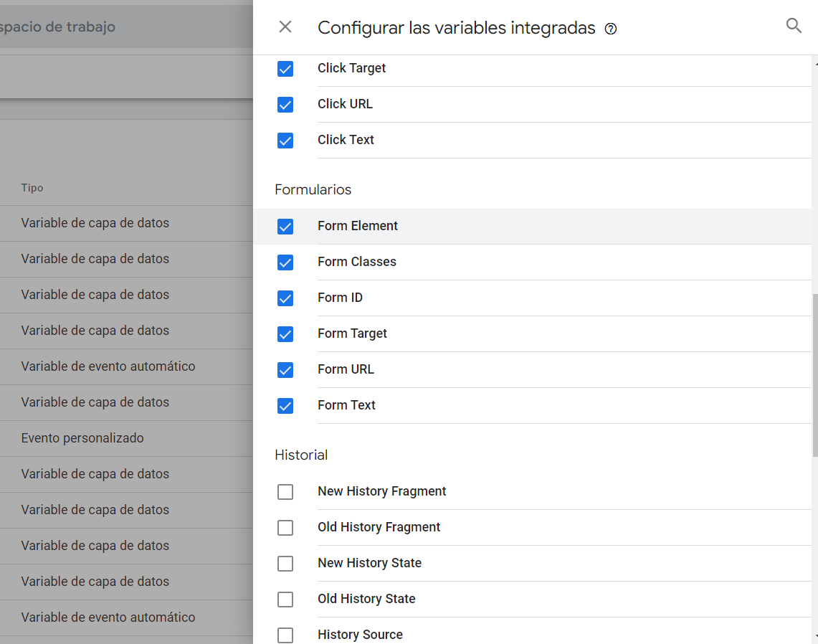Image resolution: width=818 pixels, height=644 pixels.
Task: Close the built-in variables configuration panel
Action: [285, 27]
